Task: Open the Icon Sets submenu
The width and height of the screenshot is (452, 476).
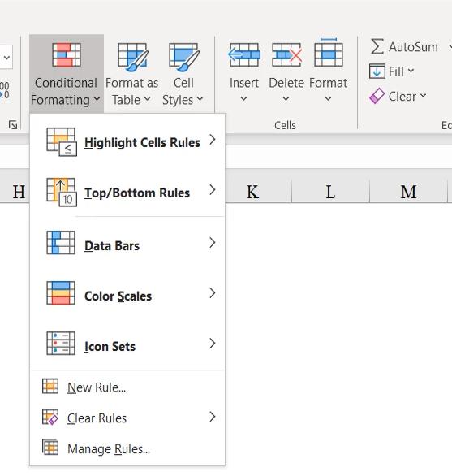Action: tap(127, 344)
